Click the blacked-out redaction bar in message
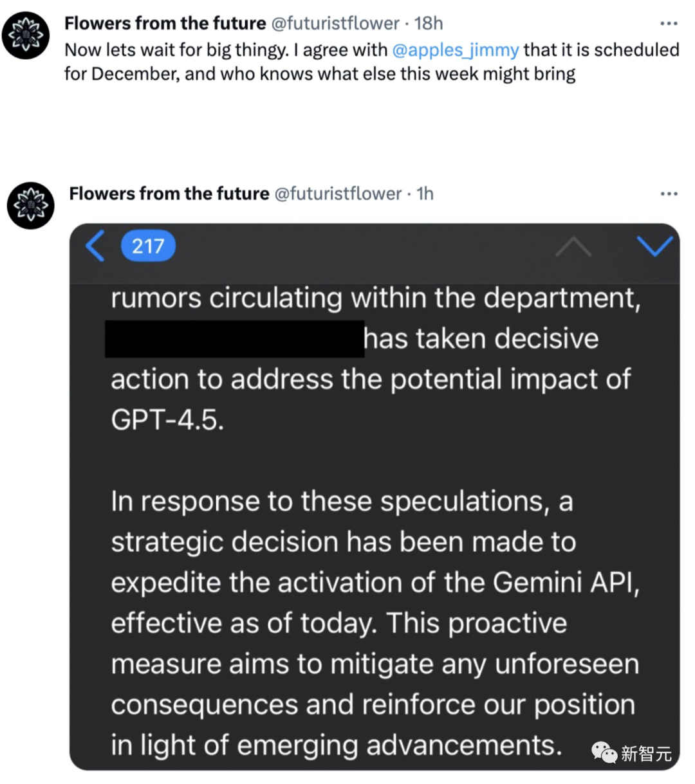This screenshot has width=695, height=784. pos(235,339)
